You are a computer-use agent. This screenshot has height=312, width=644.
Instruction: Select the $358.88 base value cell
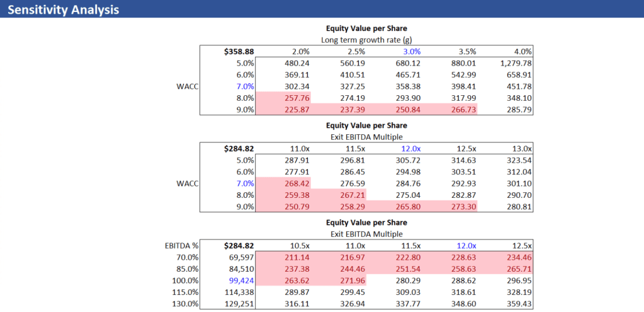(239, 51)
